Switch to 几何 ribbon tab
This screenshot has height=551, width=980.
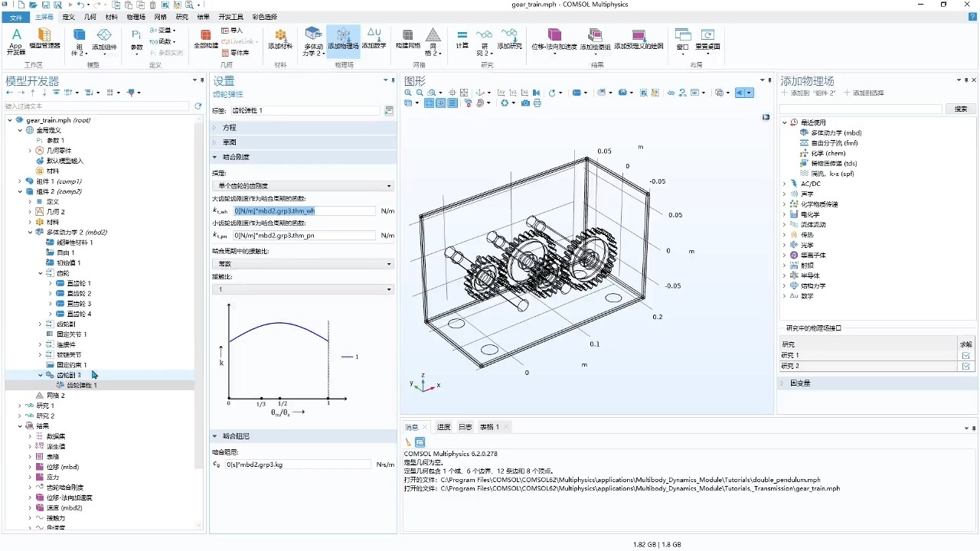[x=90, y=17]
